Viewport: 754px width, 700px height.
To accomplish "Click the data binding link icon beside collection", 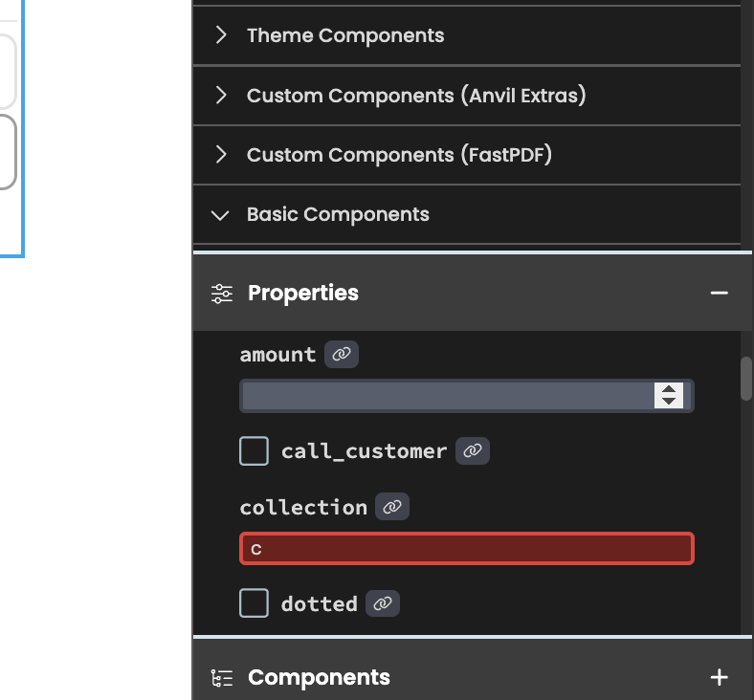I will (392, 507).
